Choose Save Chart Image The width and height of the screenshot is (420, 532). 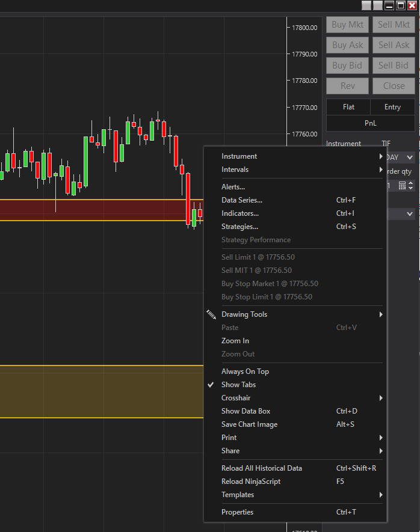(x=295, y=424)
